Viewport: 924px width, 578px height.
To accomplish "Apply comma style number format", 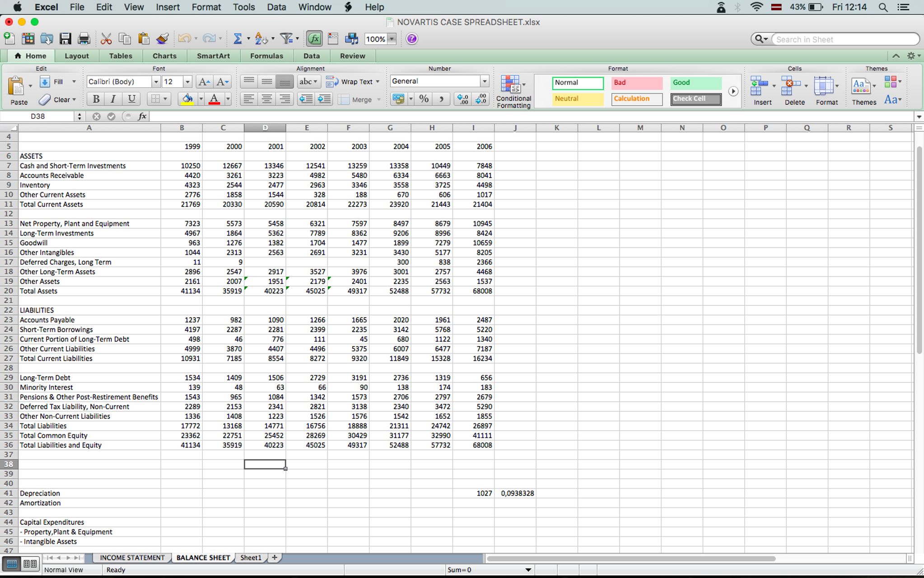I will tap(441, 99).
